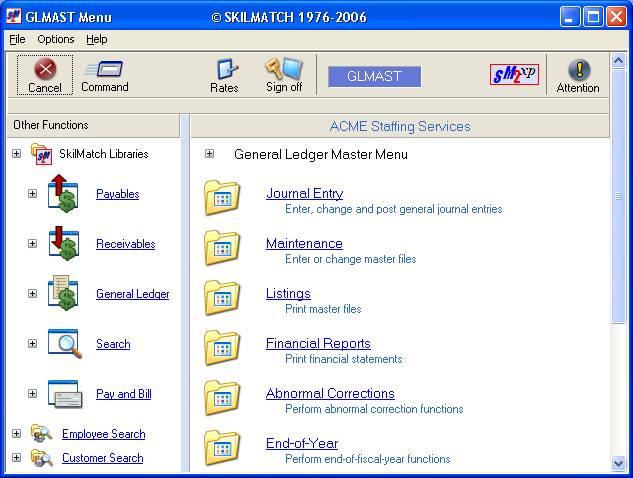
Task: Expand the SkilMatch Libraries node
Action: [x=16, y=153]
